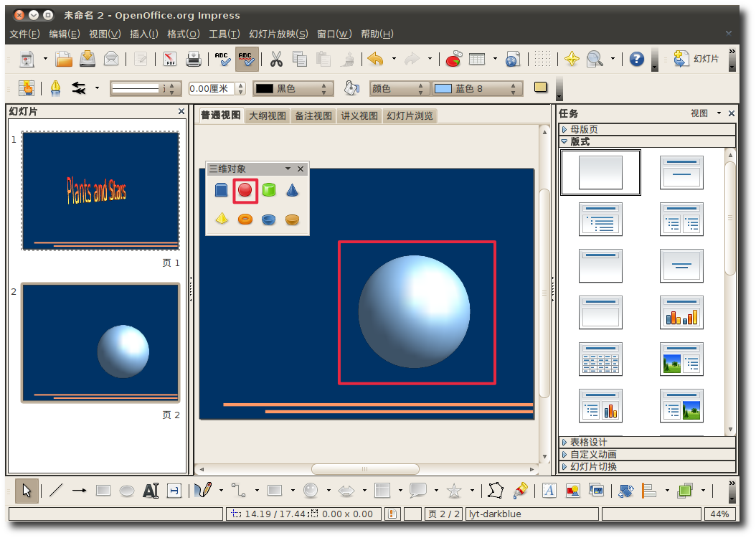Click the Open folder icon
This screenshot has height=538, width=756.
[x=64, y=59]
